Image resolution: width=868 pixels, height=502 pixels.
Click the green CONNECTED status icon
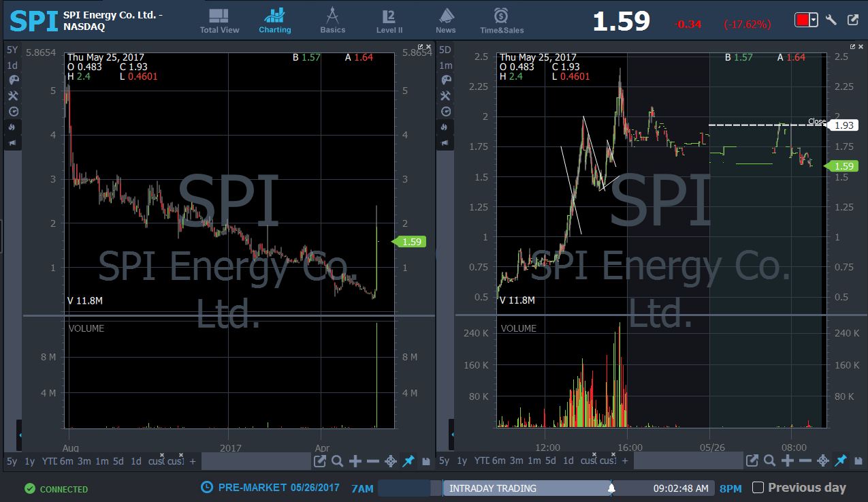coord(29,489)
